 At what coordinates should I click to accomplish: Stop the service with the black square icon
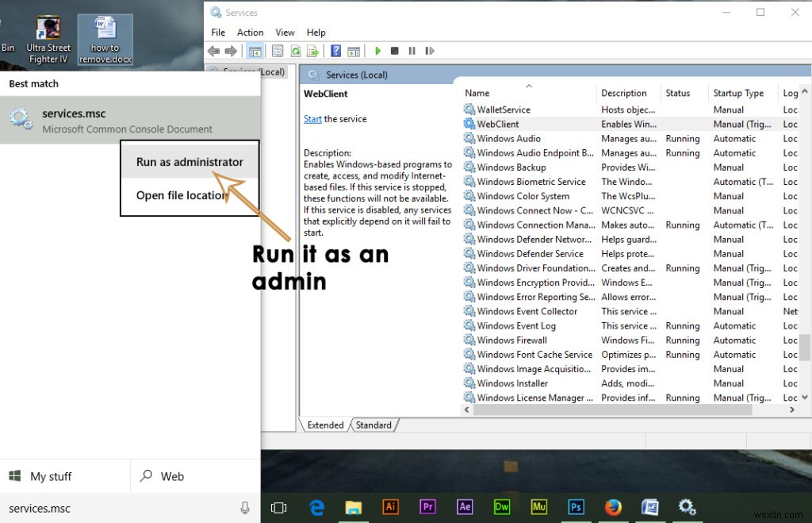click(394, 51)
